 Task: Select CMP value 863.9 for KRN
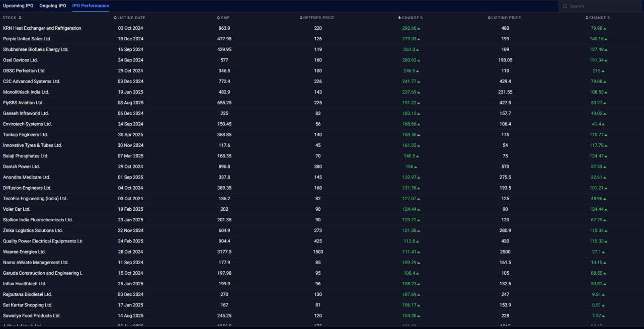(x=224, y=28)
